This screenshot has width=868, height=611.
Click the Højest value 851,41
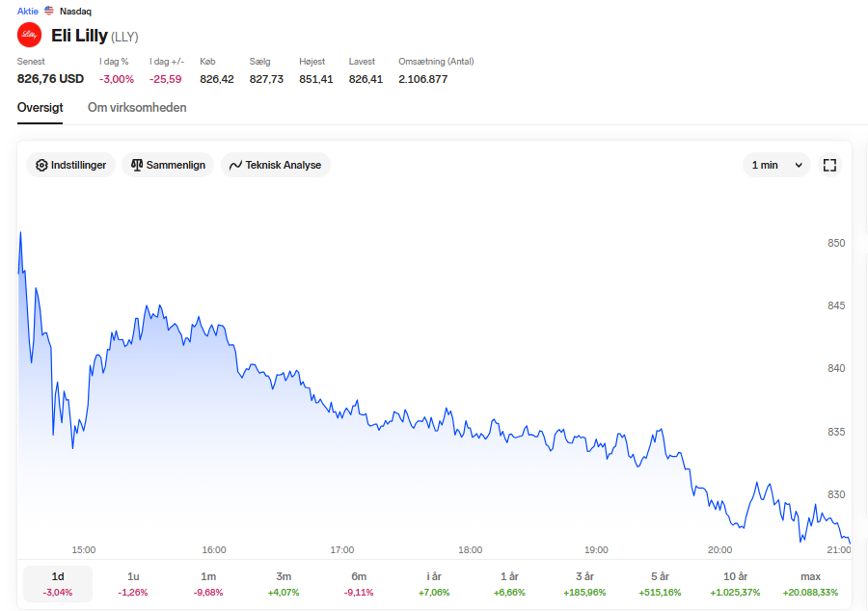(316, 79)
